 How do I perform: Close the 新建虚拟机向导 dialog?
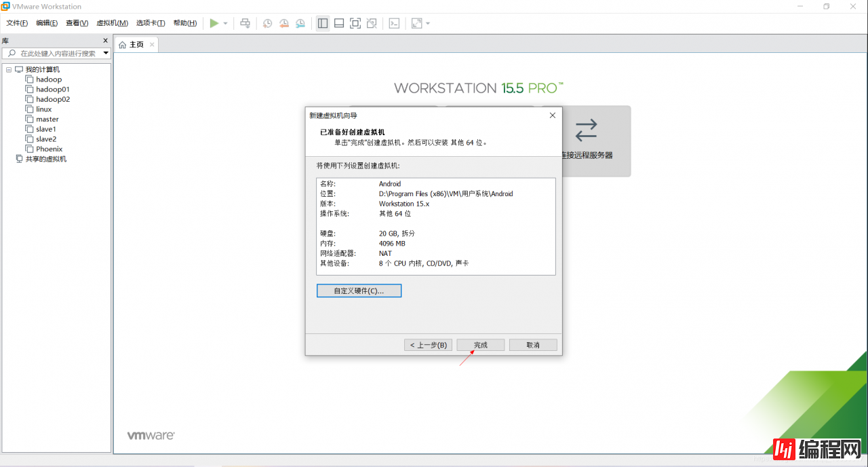552,115
